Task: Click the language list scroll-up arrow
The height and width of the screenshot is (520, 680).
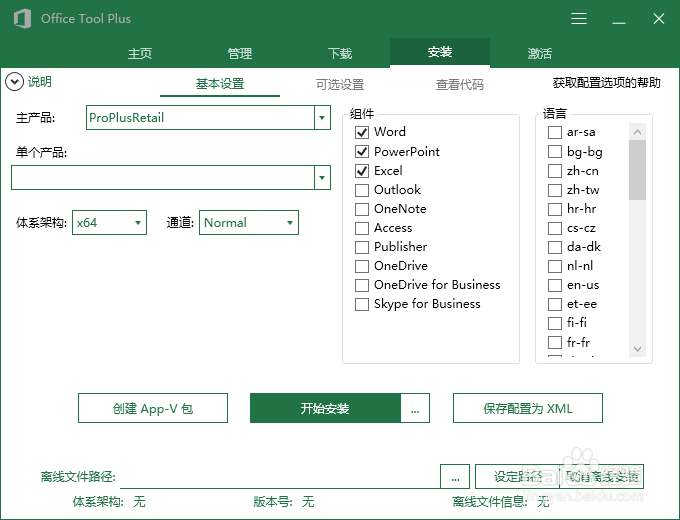Action: click(x=637, y=132)
